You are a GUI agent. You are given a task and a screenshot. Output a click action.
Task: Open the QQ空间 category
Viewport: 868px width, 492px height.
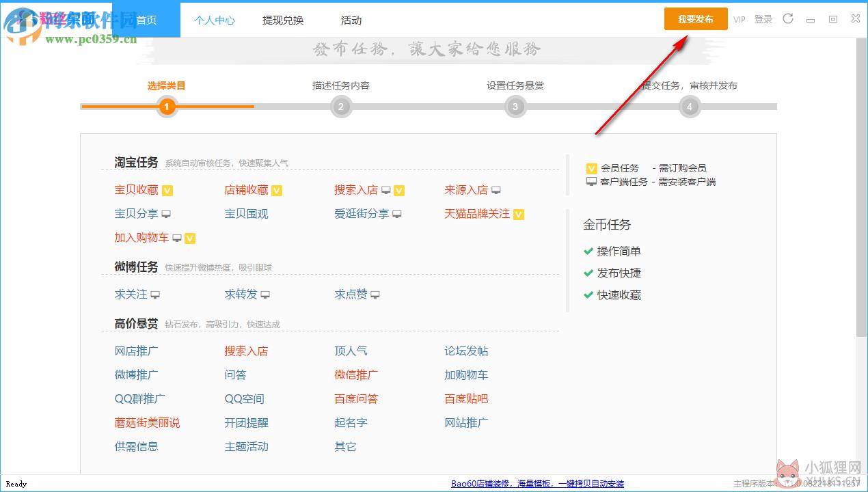[244, 399]
